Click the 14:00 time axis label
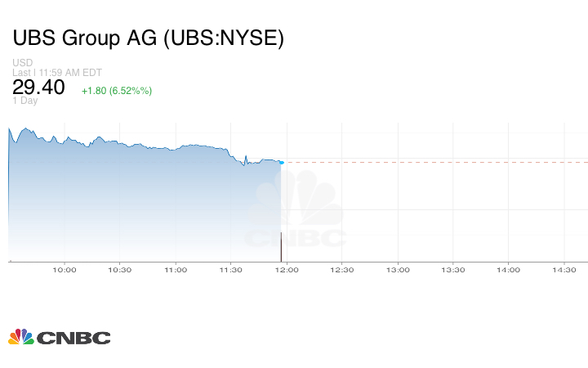 509,270
